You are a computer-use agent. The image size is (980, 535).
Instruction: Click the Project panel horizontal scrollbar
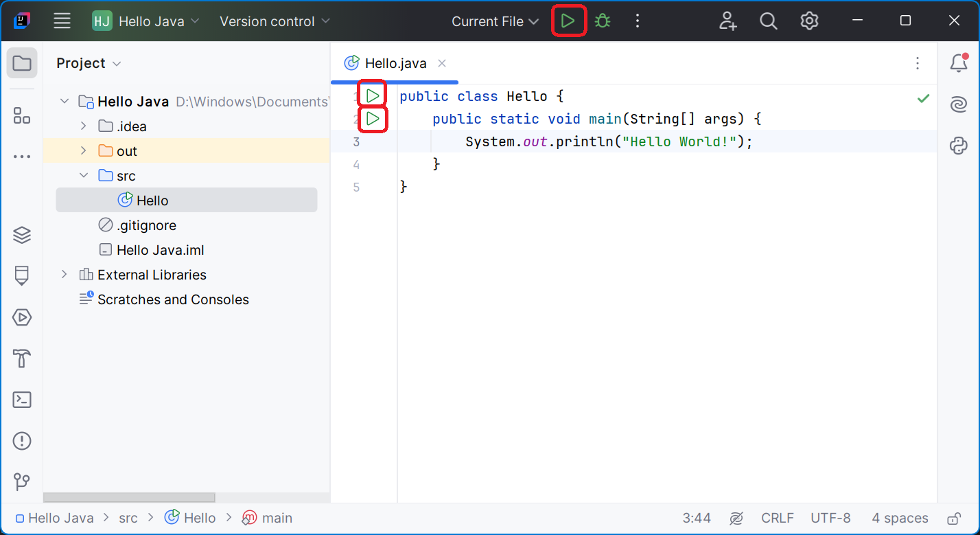point(129,497)
